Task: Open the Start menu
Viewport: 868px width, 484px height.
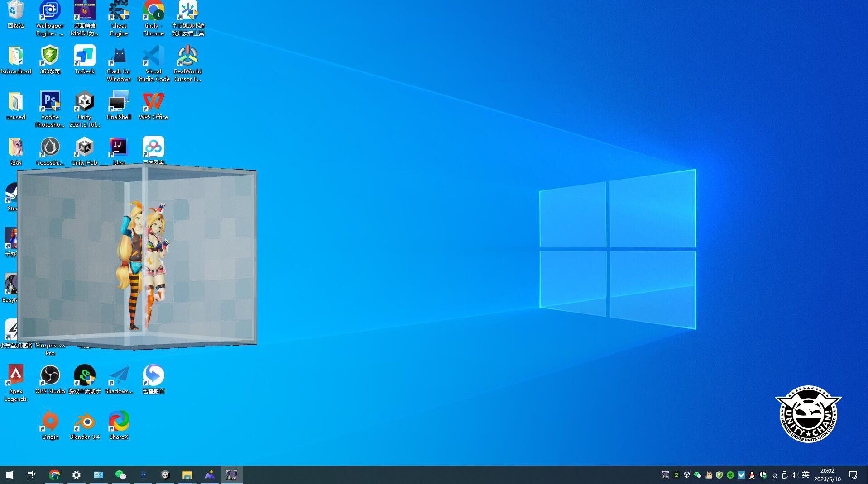Action: (9, 475)
